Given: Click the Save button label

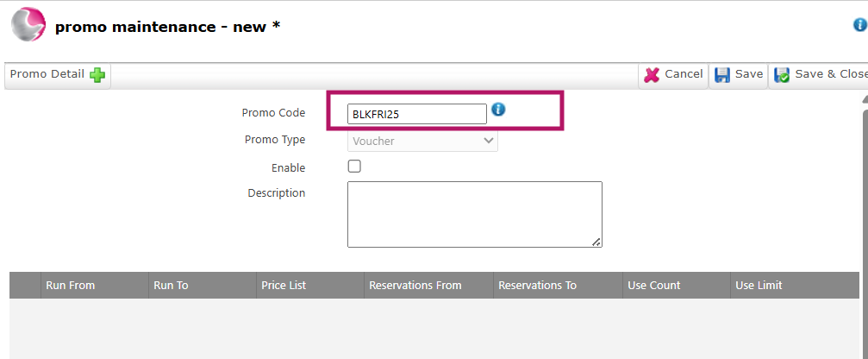Looking at the screenshot, I should click(x=749, y=73).
